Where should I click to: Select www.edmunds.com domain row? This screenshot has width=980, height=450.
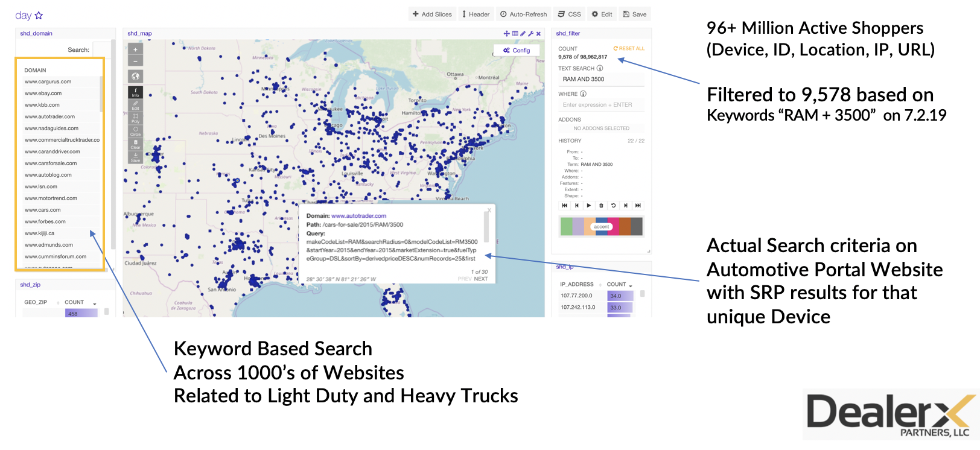(60, 245)
